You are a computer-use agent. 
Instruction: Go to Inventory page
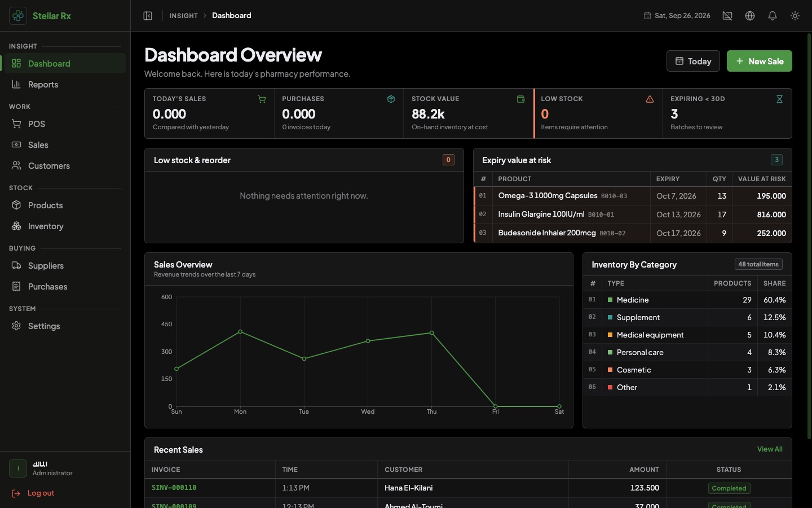pos(65,226)
